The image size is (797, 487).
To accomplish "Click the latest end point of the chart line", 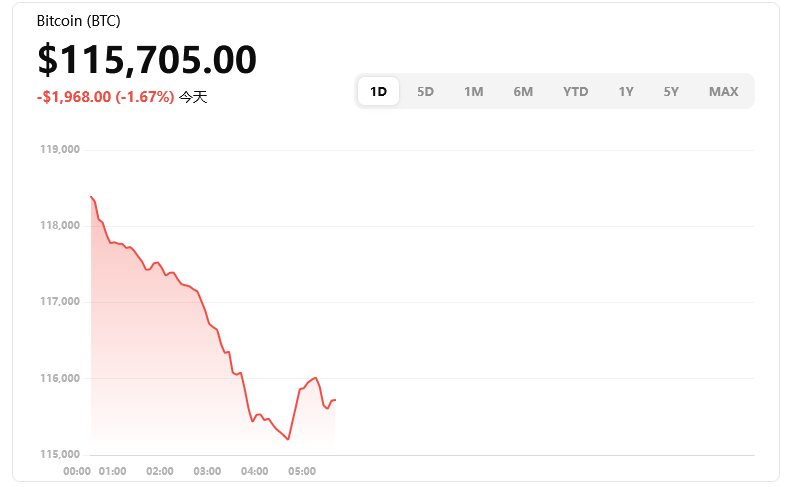I will tap(335, 400).
